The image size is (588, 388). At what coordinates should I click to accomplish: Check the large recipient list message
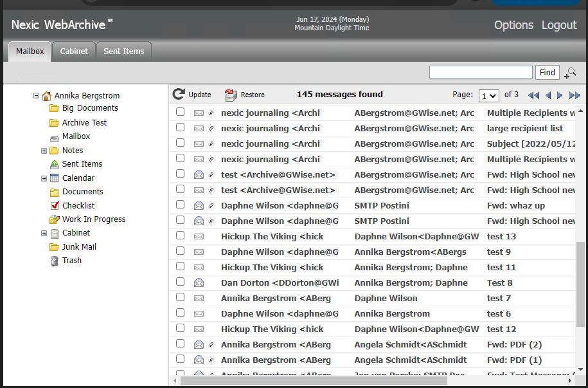[x=181, y=127]
